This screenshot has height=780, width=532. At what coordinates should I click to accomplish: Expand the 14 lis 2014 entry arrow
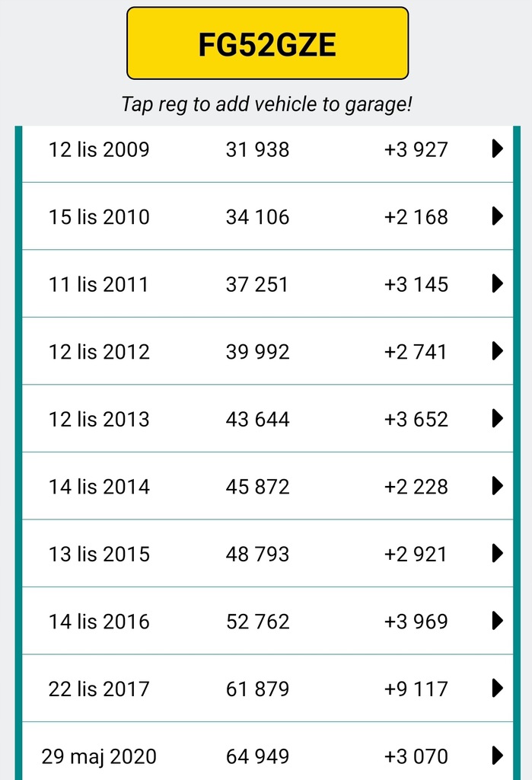[x=498, y=486]
